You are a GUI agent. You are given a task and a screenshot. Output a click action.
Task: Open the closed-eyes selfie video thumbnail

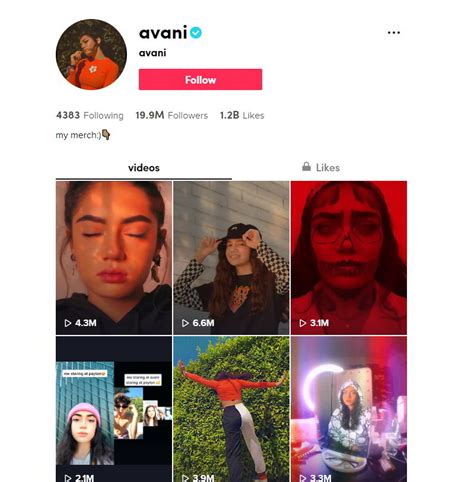[114, 258]
